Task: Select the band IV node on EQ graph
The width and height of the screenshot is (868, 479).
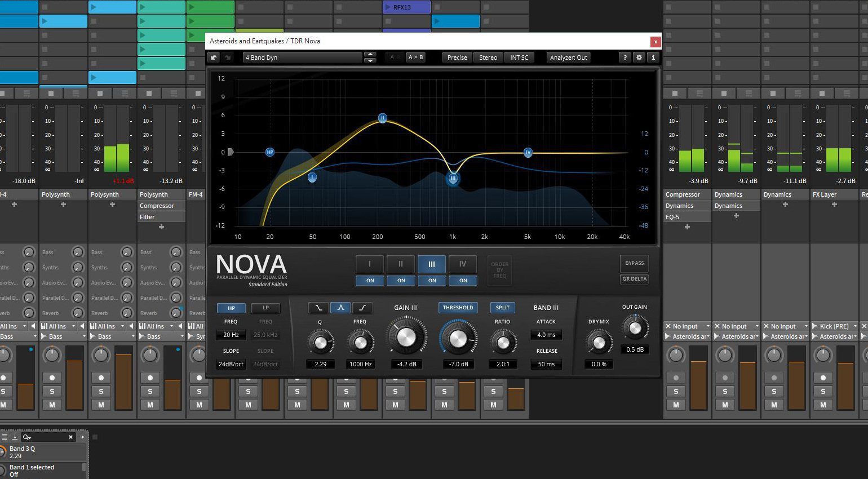Action: (528, 152)
